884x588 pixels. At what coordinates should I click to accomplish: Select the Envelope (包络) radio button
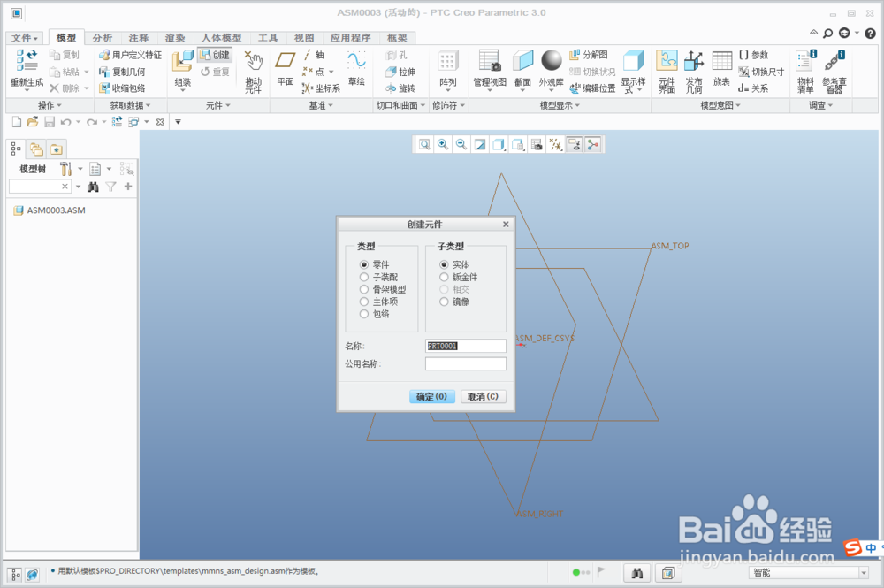[363, 314]
